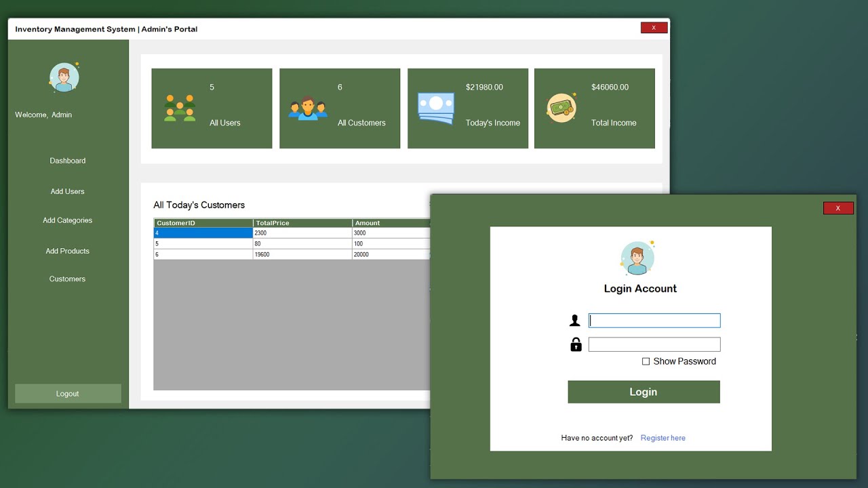This screenshot has height=488, width=868.
Task: Click the login form avatar icon
Action: [x=637, y=258]
